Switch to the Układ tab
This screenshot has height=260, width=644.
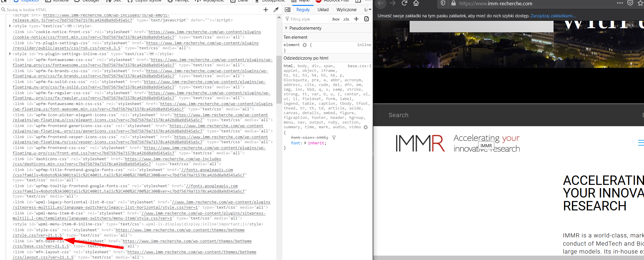coord(323,10)
